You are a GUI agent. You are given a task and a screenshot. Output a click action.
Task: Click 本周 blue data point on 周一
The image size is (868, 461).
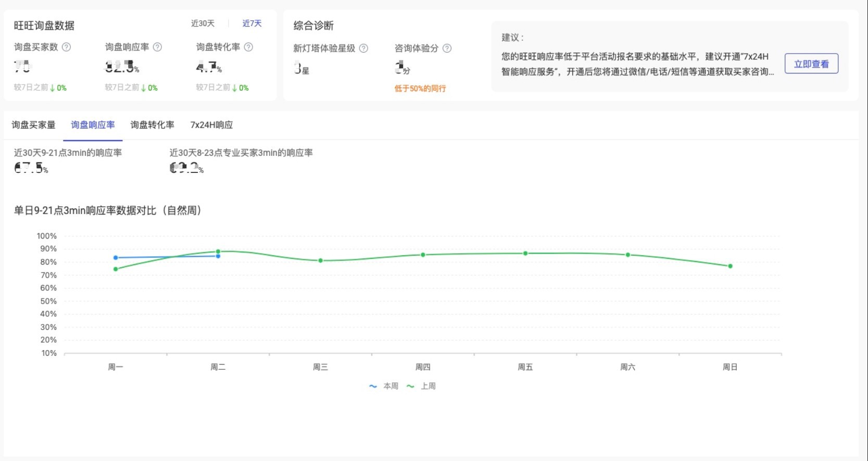[x=116, y=258]
